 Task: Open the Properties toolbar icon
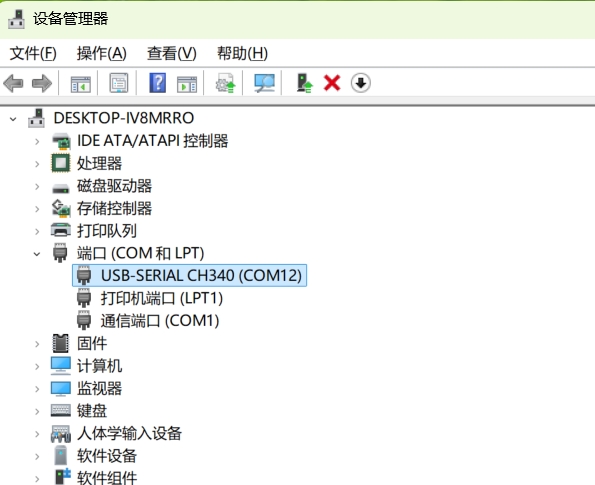pyautogui.click(x=119, y=83)
